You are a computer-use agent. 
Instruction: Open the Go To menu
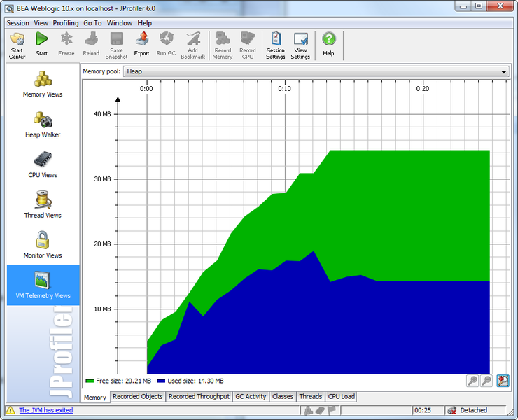click(92, 23)
